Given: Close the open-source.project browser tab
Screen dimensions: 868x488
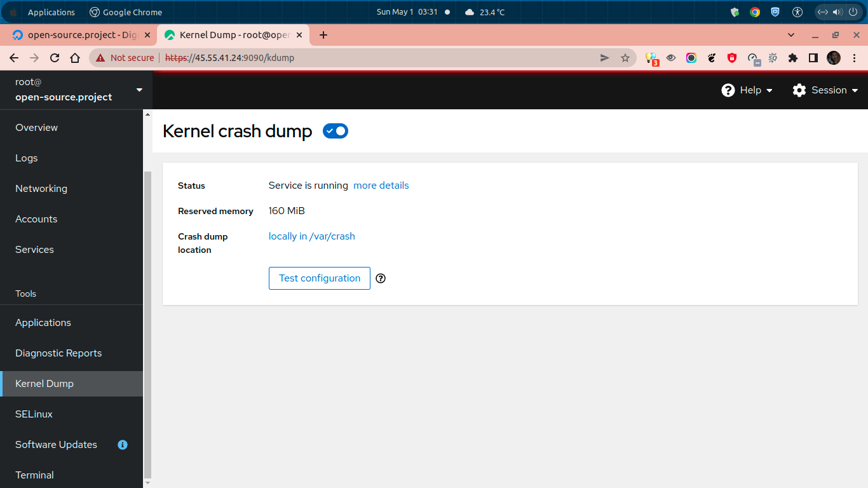Looking at the screenshot, I should 147,35.
